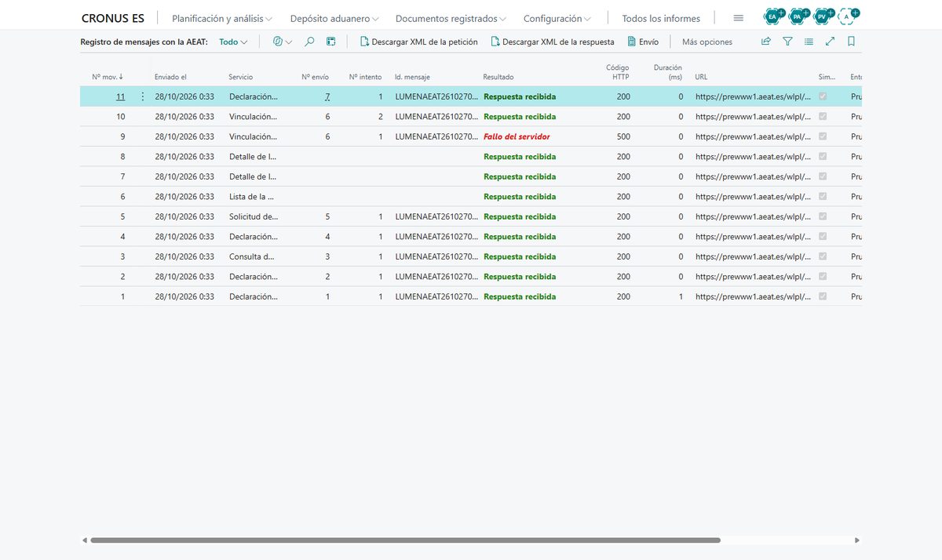Click the Resultado column header
The width and height of the screenshot is (942, 560).
[498, 77]
